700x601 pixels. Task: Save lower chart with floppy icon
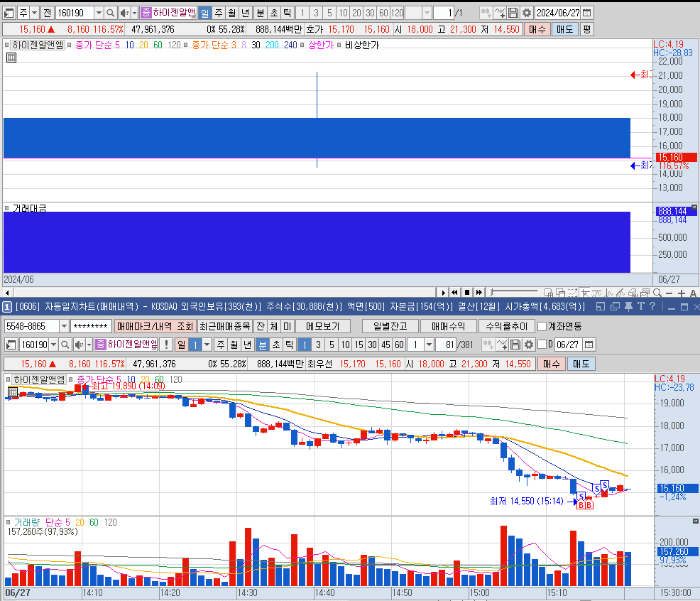(515, 345)
